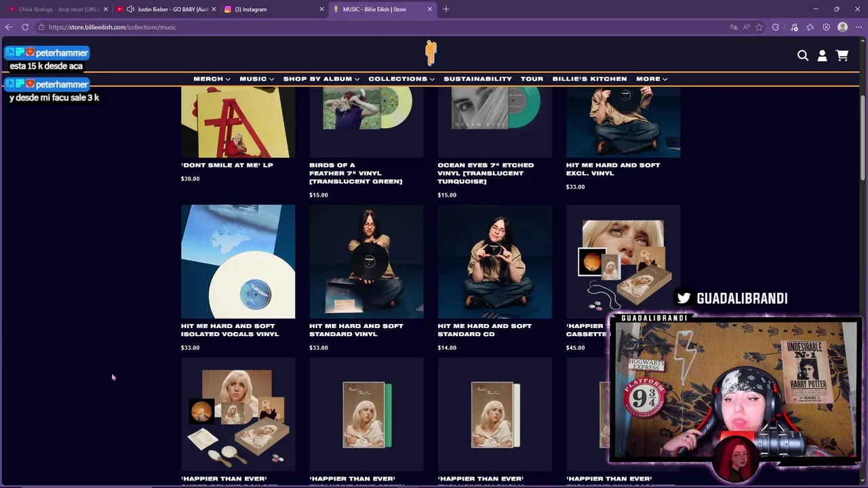The height and width of the screenshot is (488, 868).
Task: Open the store search magnifier icon
Action: coord(803,56)
